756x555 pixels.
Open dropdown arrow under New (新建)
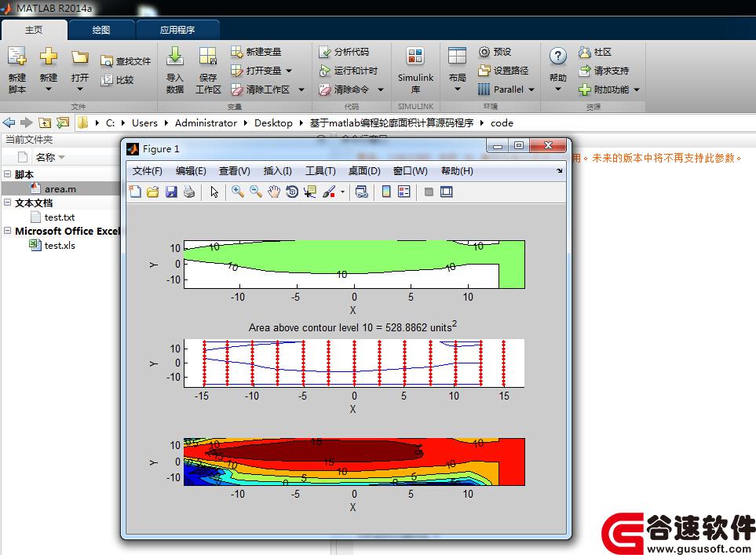pos(48,89)
